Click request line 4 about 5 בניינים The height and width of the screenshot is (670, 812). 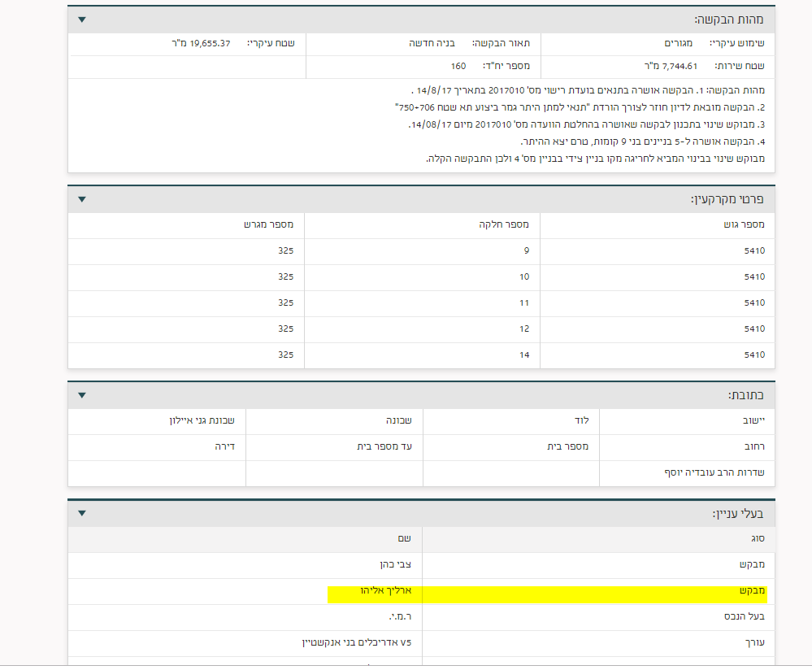click(x=643, y=142)
